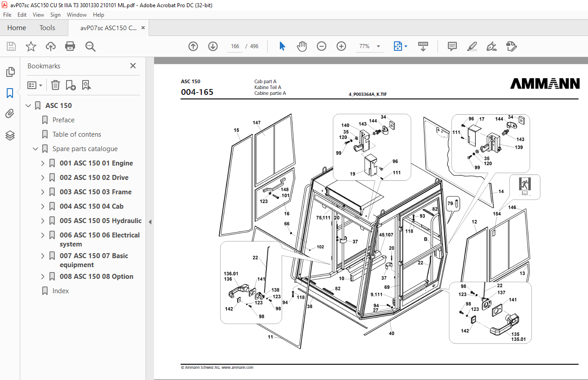Select the 005 ASC 150 05 Hydraulic bookmark text

(101, 221)
